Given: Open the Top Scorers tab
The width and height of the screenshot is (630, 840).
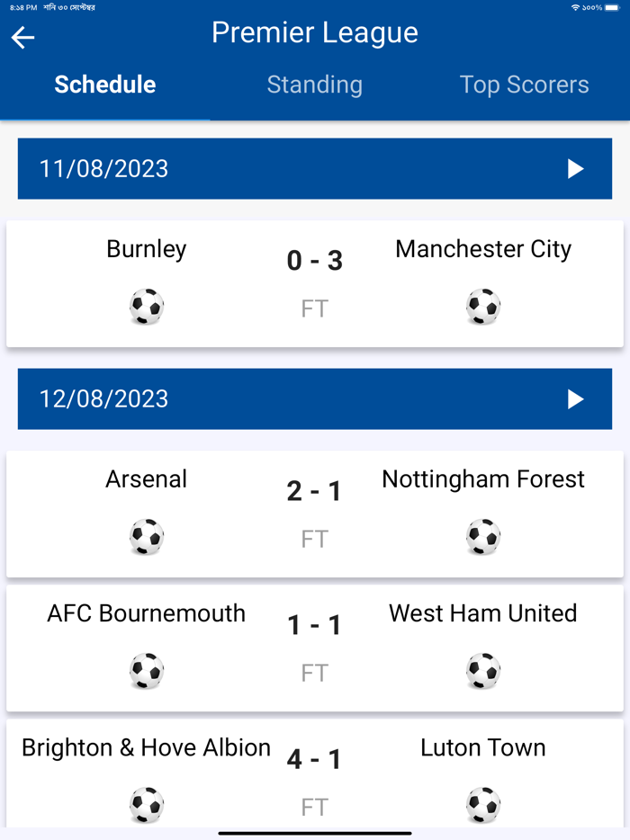Looking at the screenshot, I should (525, 85).
